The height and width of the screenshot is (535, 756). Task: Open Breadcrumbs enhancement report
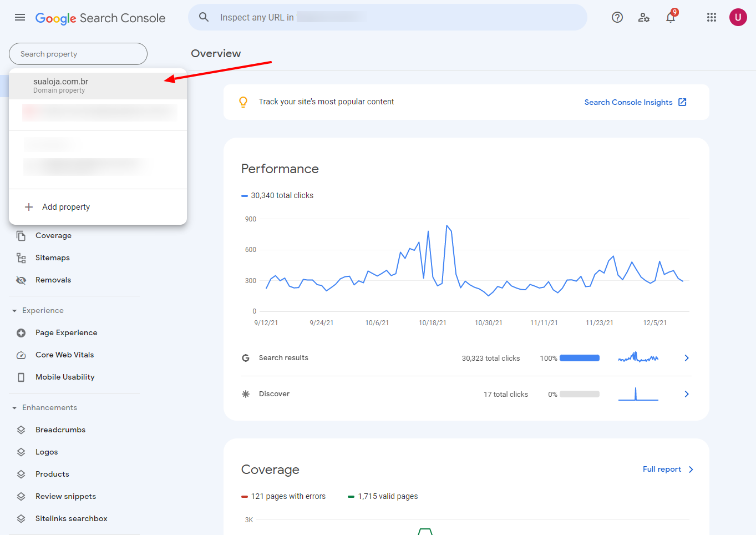[x=60, y=430]
